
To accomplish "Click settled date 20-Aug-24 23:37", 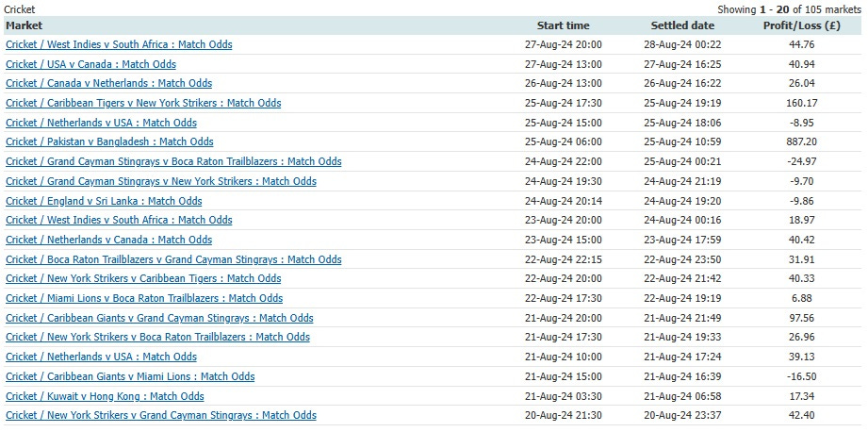I will (x=682, y=415).
